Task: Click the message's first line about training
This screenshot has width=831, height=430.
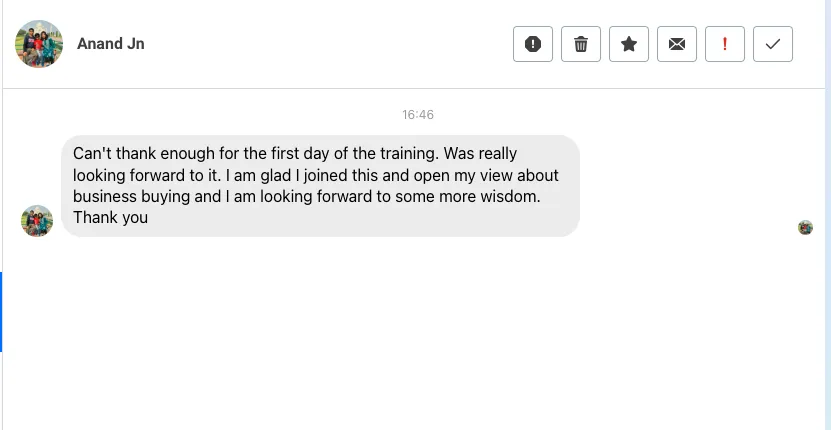Action: [295, 153]
